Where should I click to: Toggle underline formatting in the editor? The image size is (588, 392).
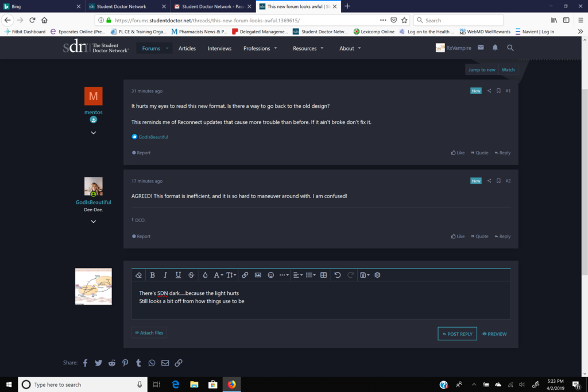point(178,275)
